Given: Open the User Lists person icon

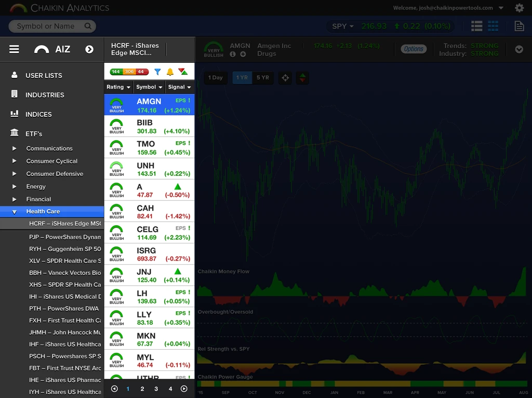Looking at the screenshot, I should pos(14,75).
